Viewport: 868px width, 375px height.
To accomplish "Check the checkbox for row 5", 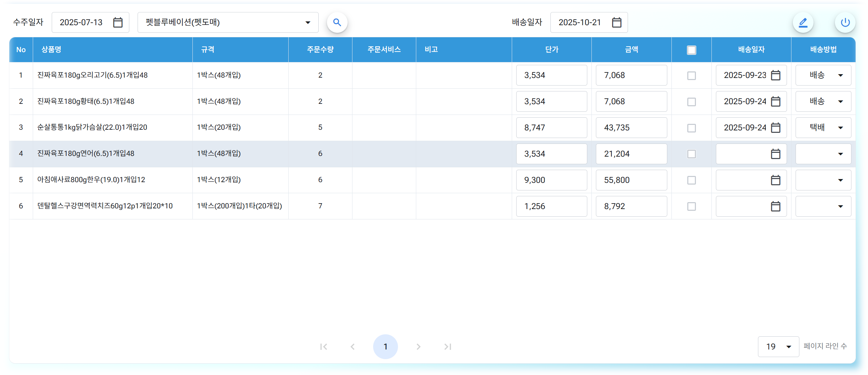I will (691, 180).
